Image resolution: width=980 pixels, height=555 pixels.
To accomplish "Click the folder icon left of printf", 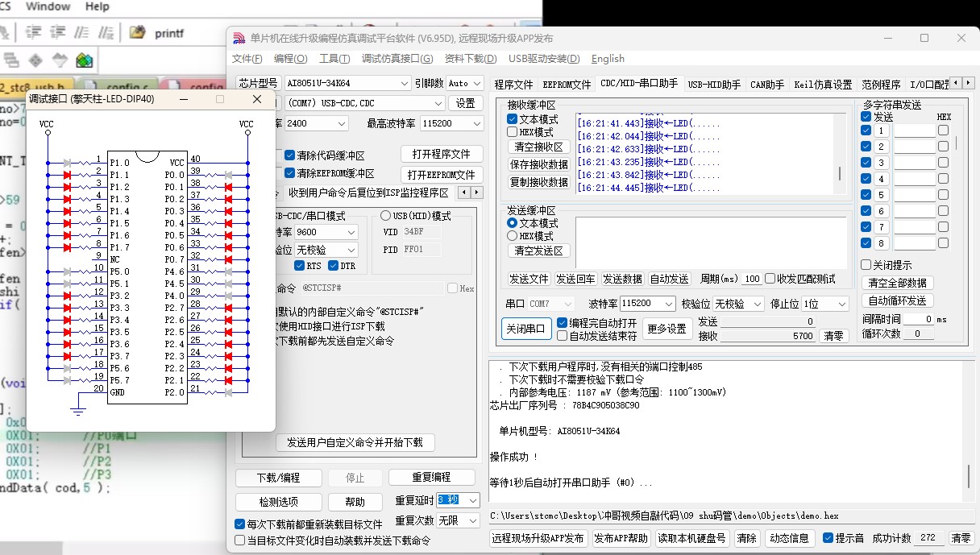I will (138, 33).
